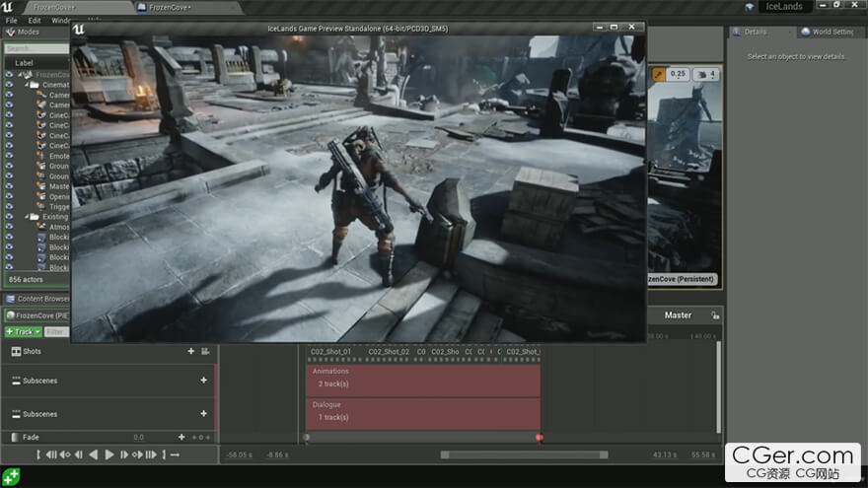Screen dimensions: 868x488
Task: Click the Modes panel icon
Action: (10, 33)
